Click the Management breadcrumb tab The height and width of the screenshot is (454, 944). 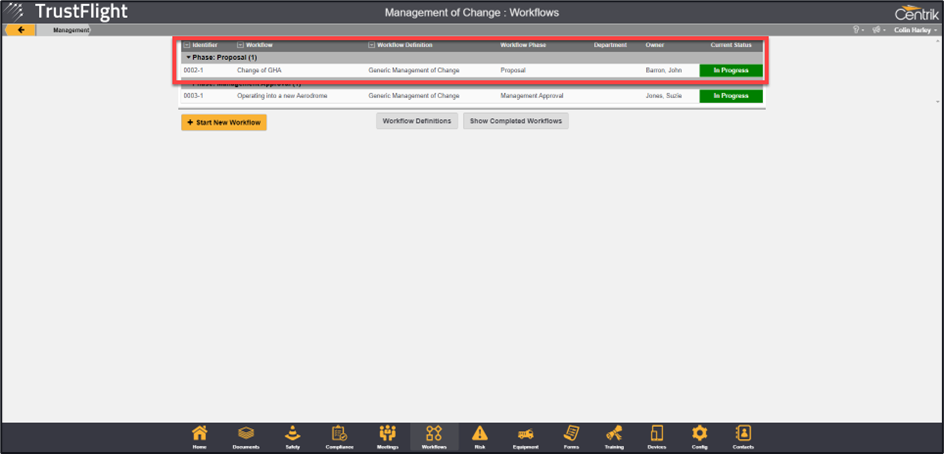[x=70, y=30]
